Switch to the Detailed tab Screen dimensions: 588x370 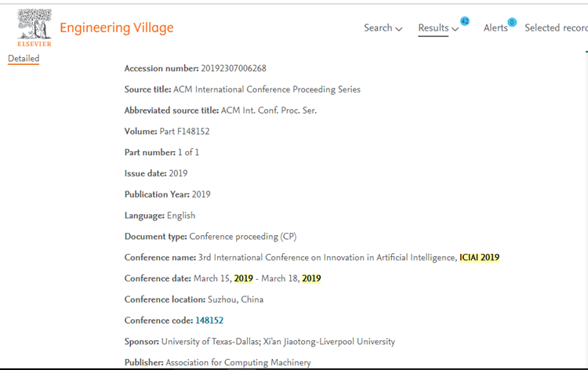24,59
